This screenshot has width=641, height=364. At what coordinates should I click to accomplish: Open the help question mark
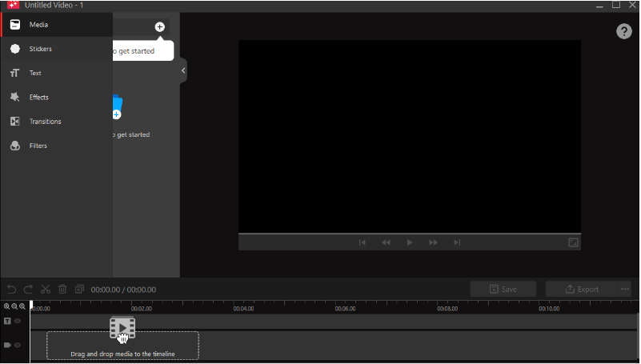623,31
